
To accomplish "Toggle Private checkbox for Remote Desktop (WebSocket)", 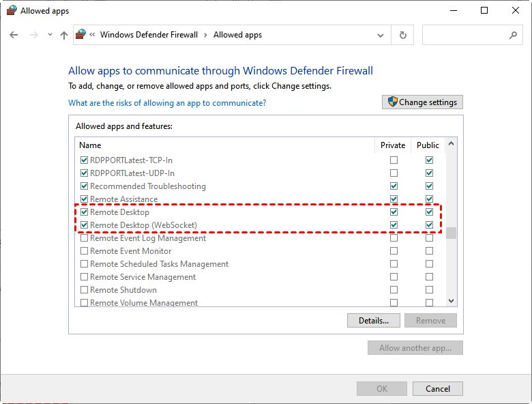I will point(394,225).
